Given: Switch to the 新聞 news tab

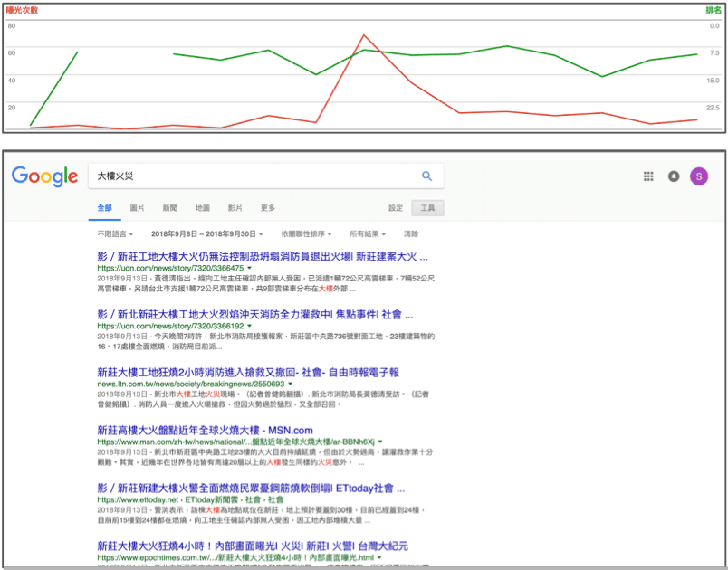Looking at the screenshot, I should (168, 207).
